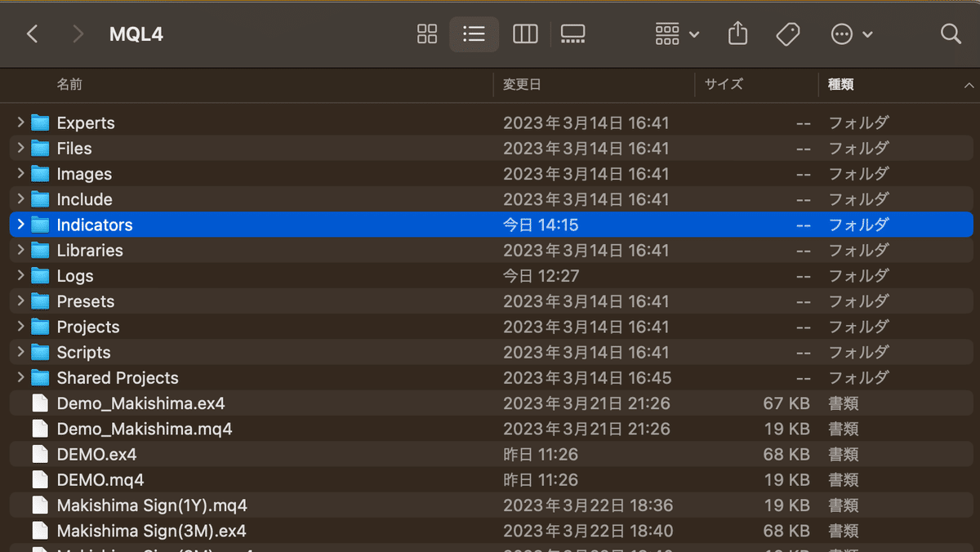Toggle sort direction arrow in 種類 header
This screenshot has width=980, height=552.
tap(969, 85)
